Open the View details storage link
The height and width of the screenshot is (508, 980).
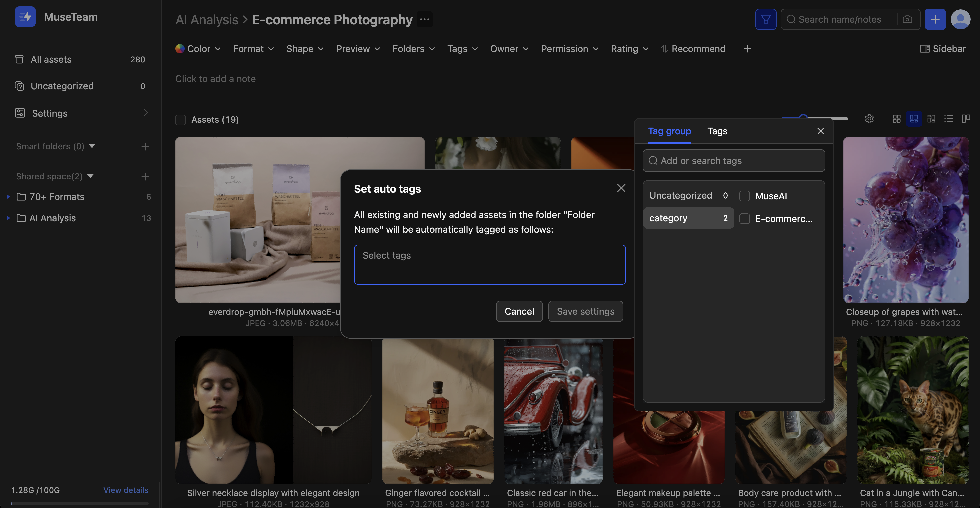coord(126,490)
